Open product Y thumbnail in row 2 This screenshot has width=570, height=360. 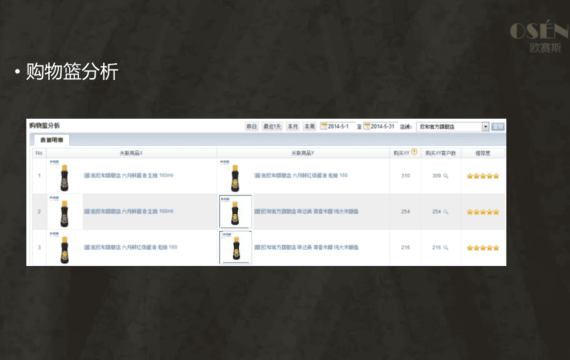[x=235, y=212]
